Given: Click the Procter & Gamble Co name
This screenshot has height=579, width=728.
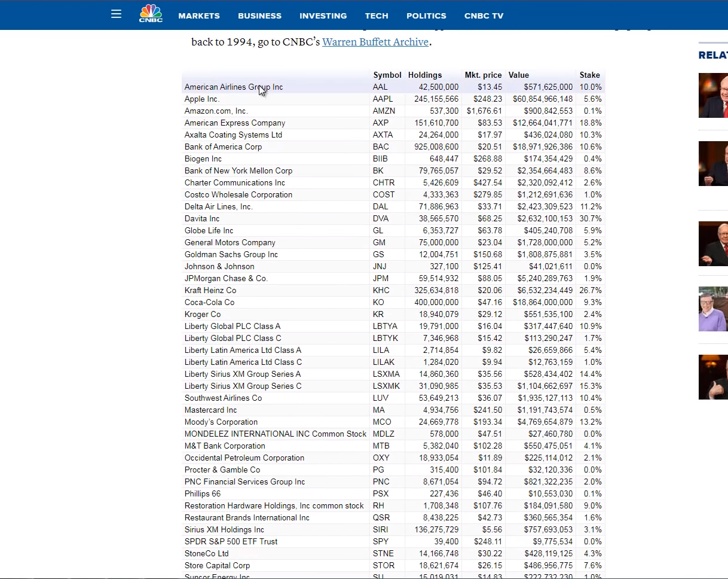Looking at the screenshot, I should point(222,470).
